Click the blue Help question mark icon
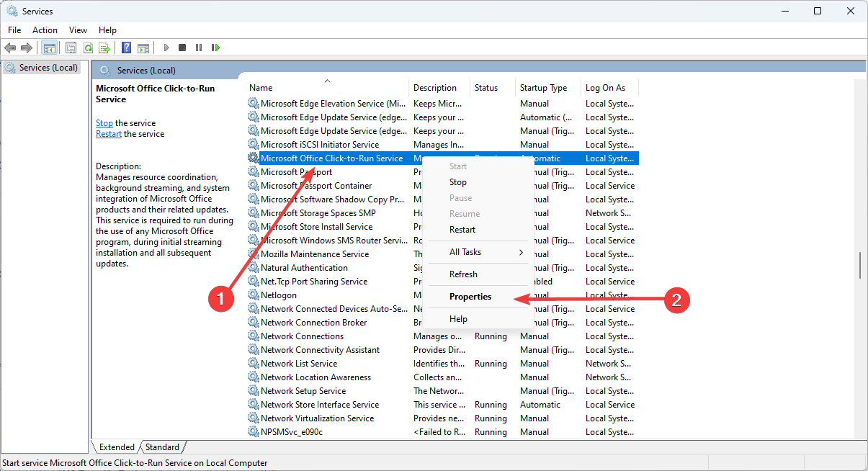This screenshot has width=868, height=471. pyautogui.click(x=126, y=48)
